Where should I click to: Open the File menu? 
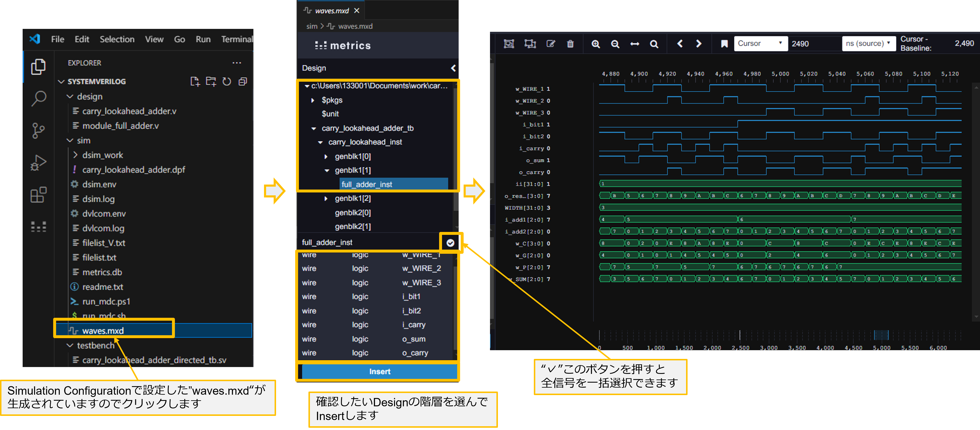tap(58, 39)
